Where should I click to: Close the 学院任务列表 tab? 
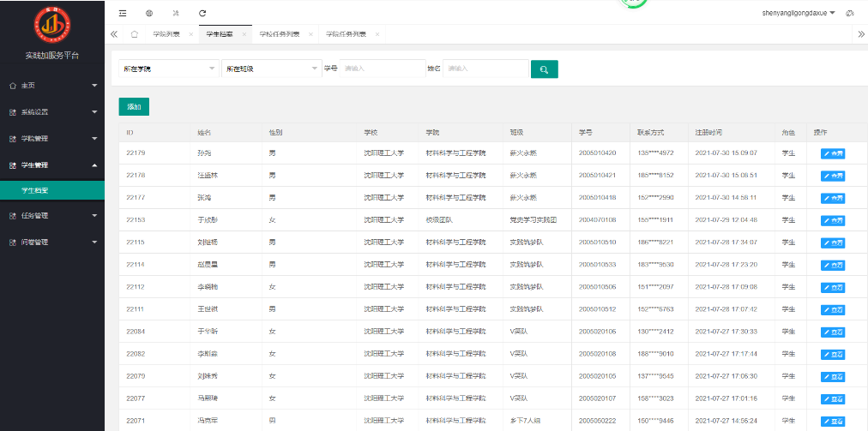377,34
